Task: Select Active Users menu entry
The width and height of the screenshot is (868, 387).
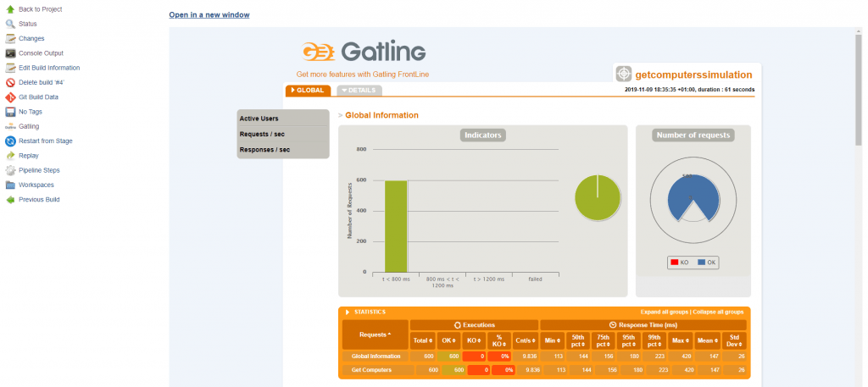Action: [x=283, y=119]
